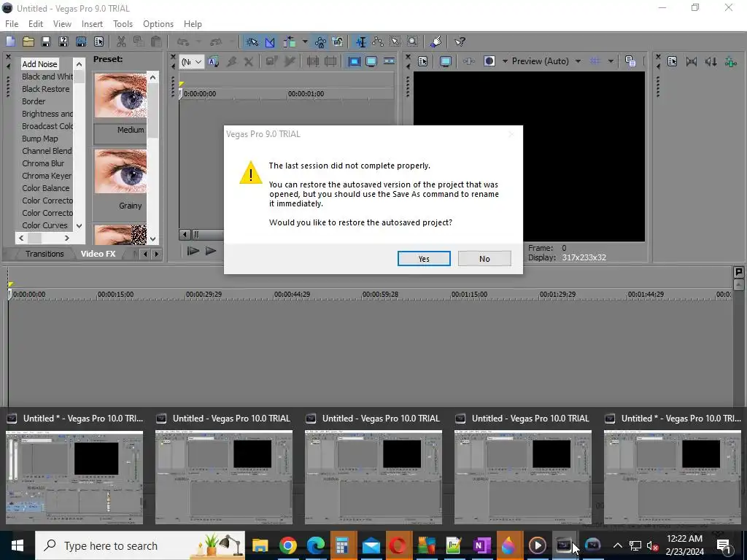Click Yes to restore autosaved project
The height and width of the screenshot is (560, 747).
click(424, 259)
